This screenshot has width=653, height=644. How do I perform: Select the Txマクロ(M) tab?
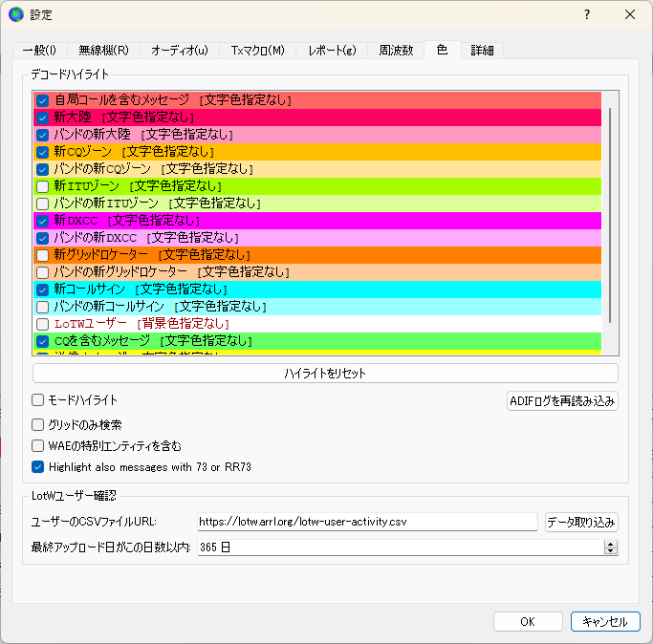(x=257, y=51)
